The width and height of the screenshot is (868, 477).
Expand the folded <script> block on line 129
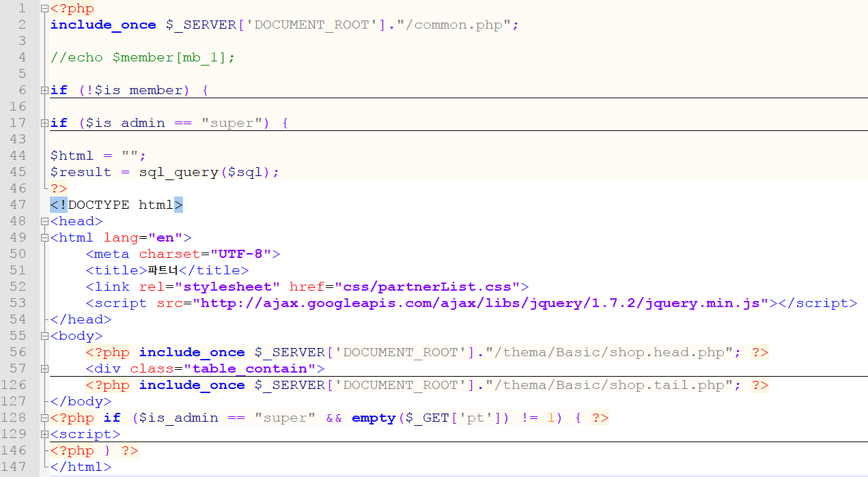(x=45, y=435)
